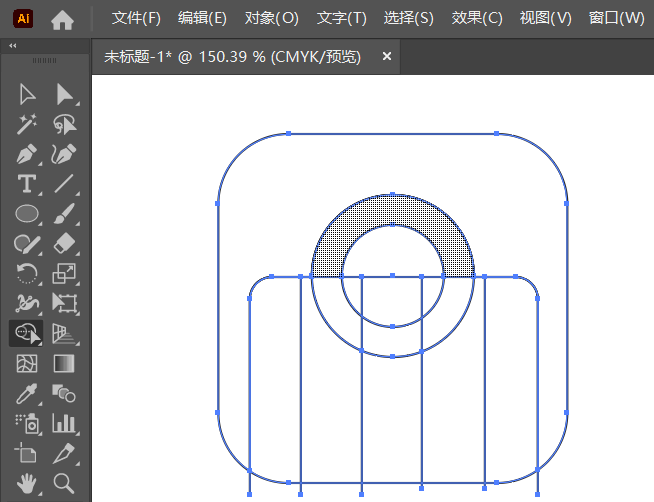Click the top anchor point of outer circle

click(x=392, y=194)
